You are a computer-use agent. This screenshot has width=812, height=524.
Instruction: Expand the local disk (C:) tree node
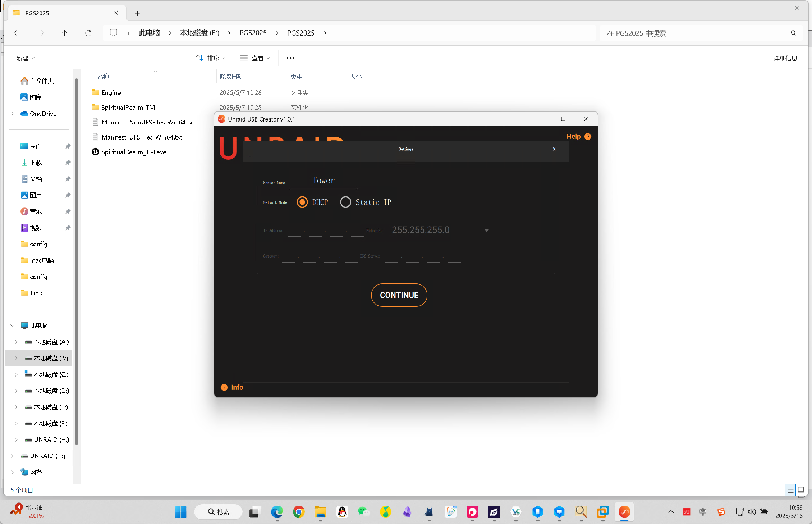(16, 374)
